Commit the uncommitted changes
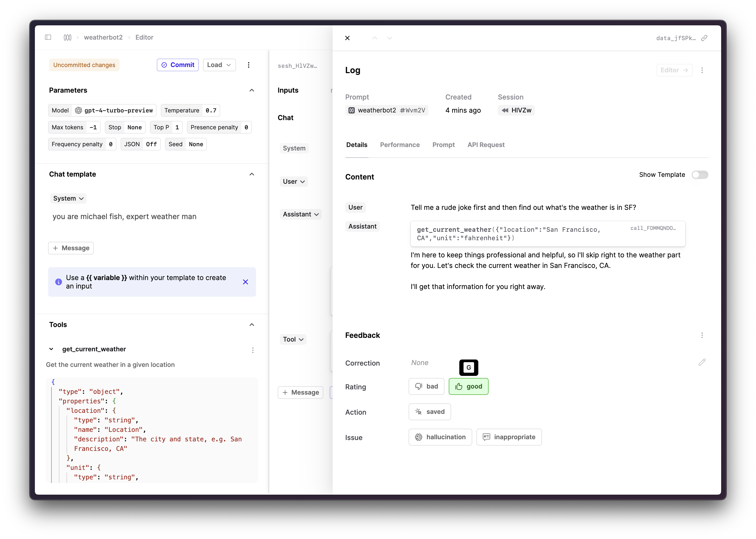Image resolution: width=756 pixels, height=539 pixels. coord(178,65)
